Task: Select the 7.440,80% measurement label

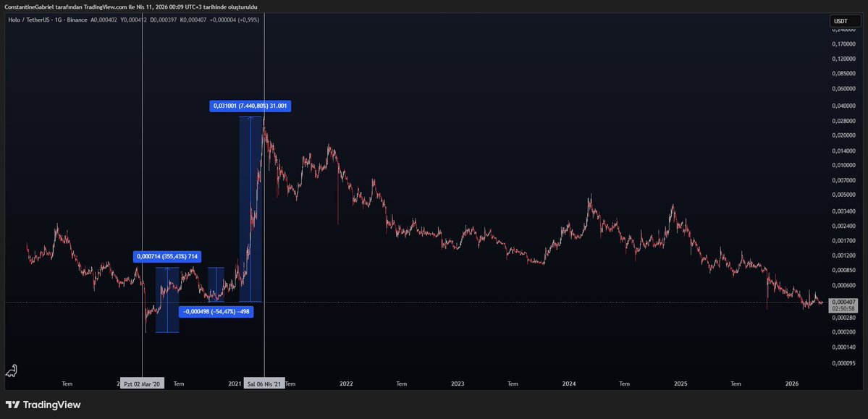Action: tap(250, 106)
